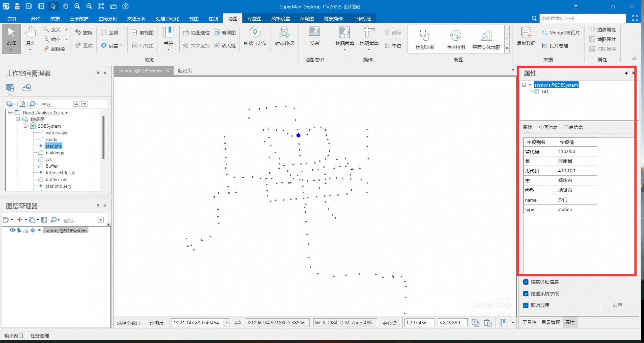Click the coordinate system WGS_1984_UTM_Zone_48N field
Image resolution: width=644 pixels, height=343 pixels.
tap(344, 323)
